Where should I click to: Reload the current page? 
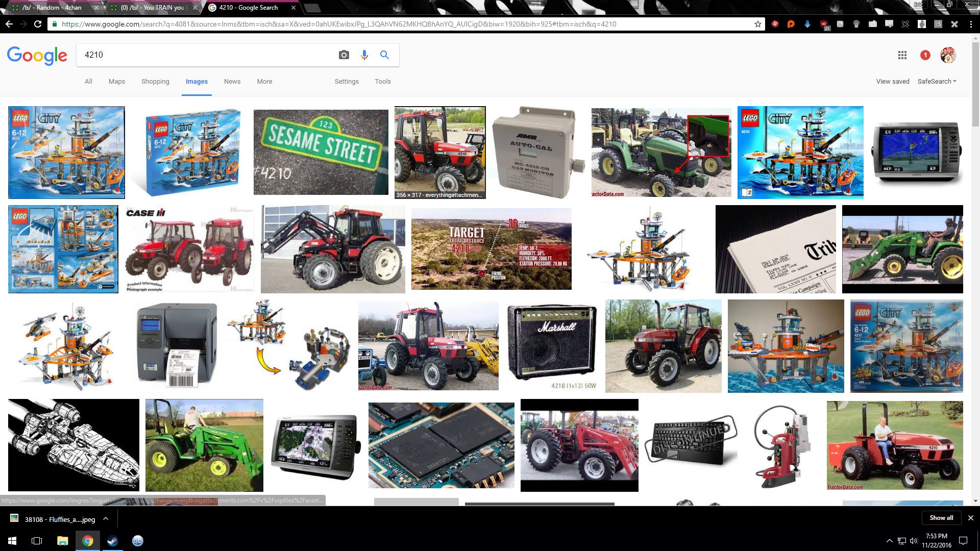[38, 24]
